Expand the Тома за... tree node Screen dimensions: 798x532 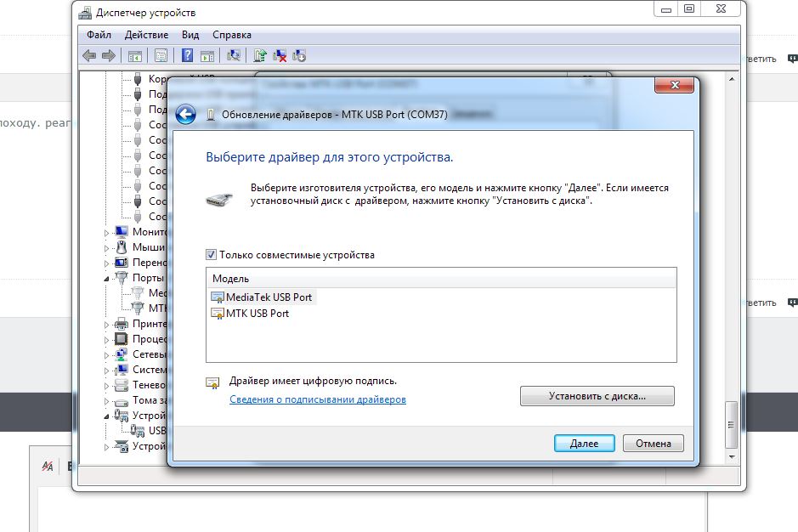(107, 400)
